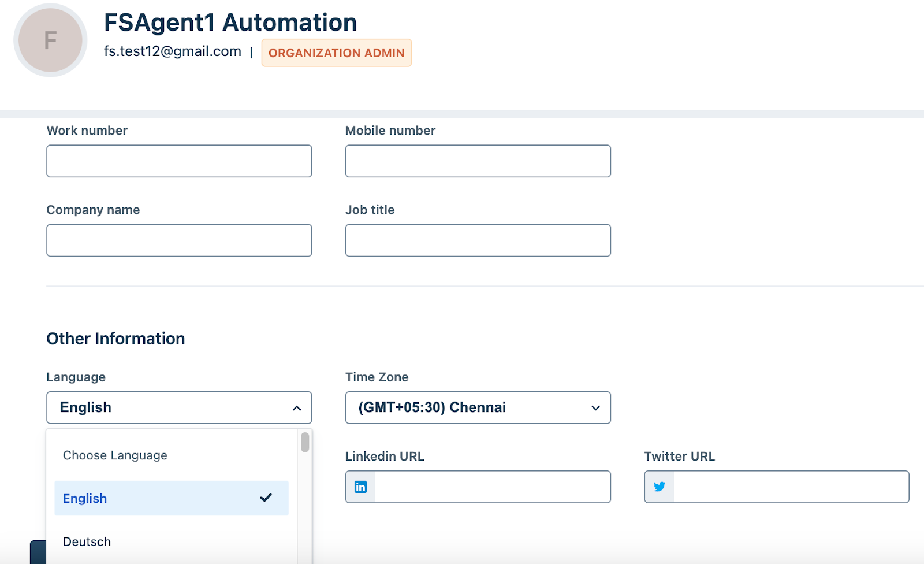Screen dimensions: 924x564
Task: Select English in the language list
Action: click(x=85, y=498)
